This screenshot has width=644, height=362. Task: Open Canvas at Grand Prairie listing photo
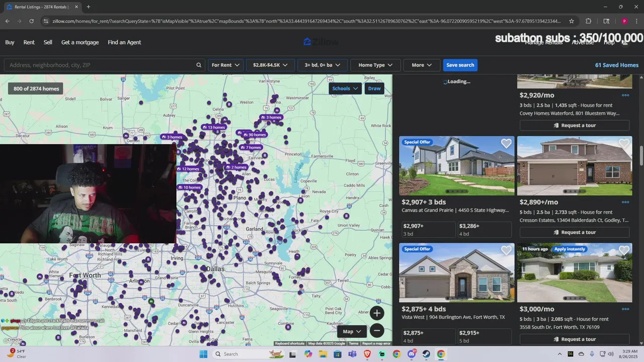click(x=457, y=165)
